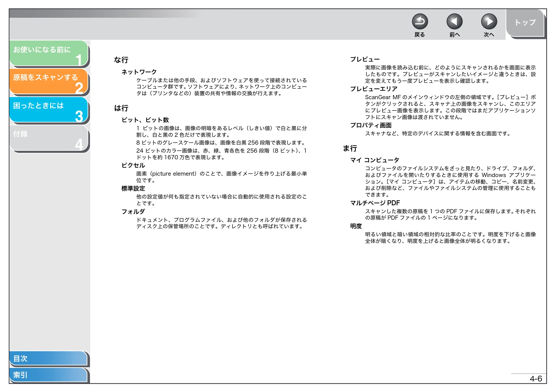
Task: Open chapter 1 お使いになる前に
Action: 48,53
